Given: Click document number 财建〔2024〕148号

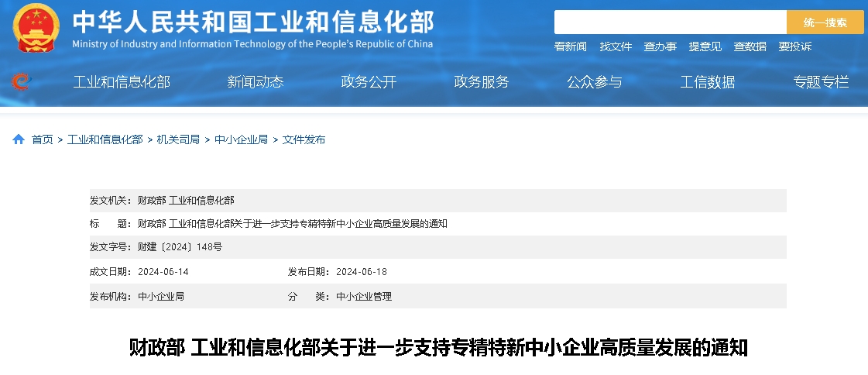Looking at the screenshot, I should coord(180,247).
